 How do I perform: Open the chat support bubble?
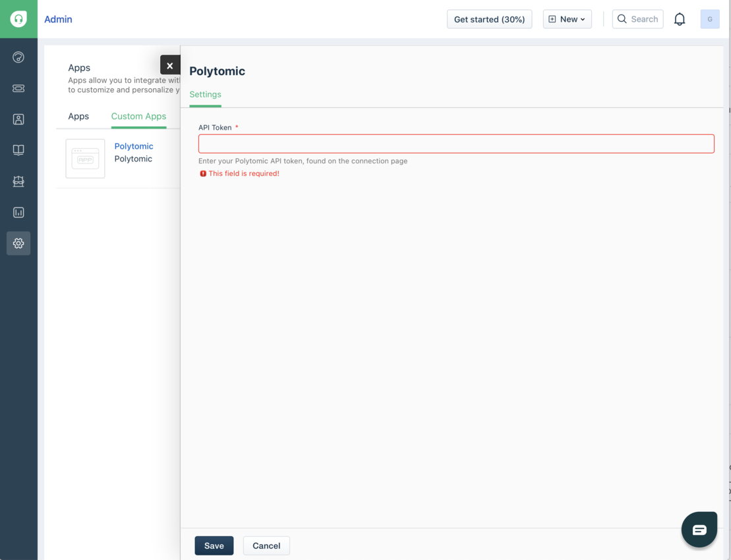[699, 529]
